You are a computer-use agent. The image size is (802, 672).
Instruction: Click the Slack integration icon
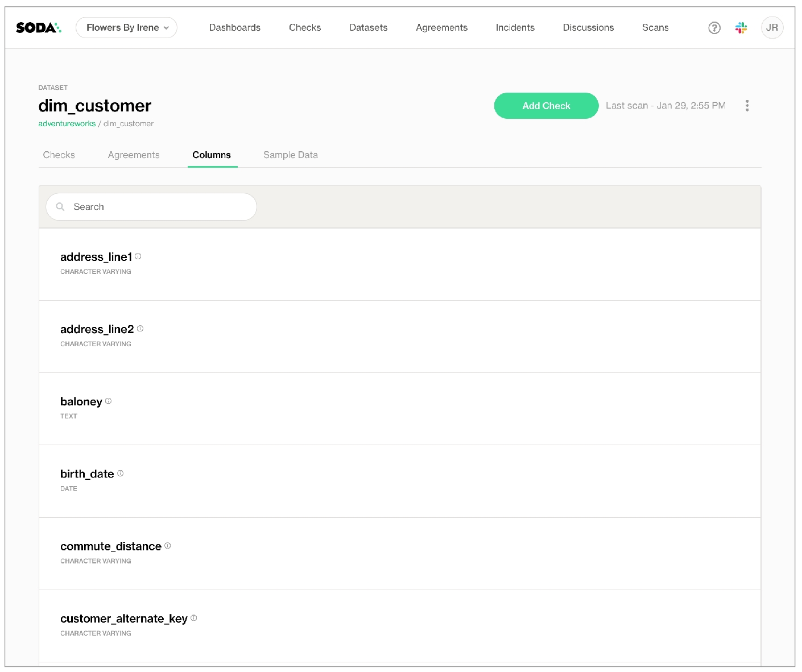(x=741, y=28)
